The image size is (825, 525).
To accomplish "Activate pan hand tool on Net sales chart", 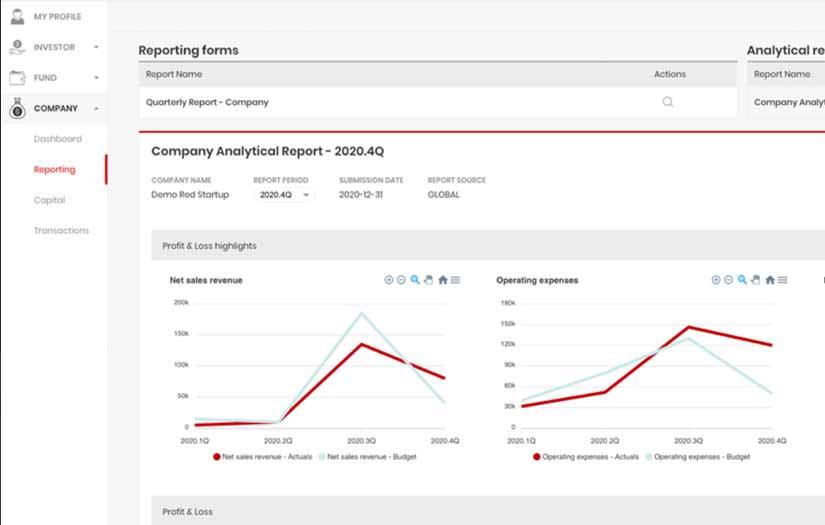I will 429,280.
